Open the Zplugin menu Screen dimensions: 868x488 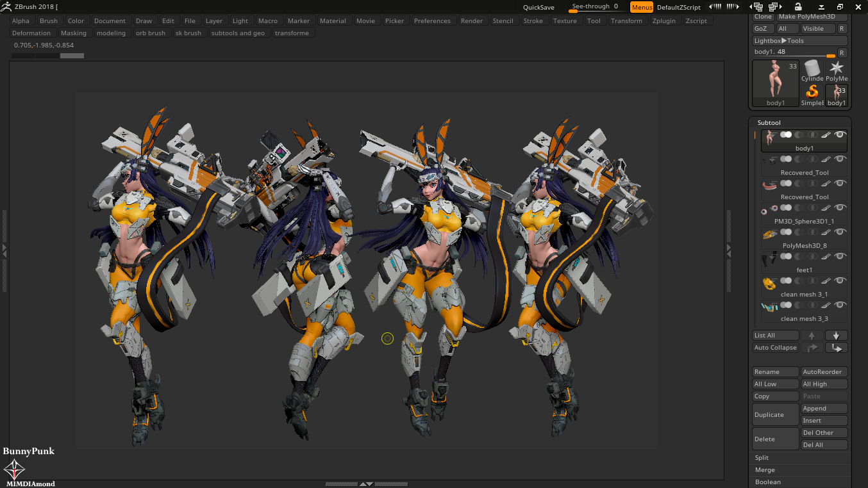pos(664,20)
